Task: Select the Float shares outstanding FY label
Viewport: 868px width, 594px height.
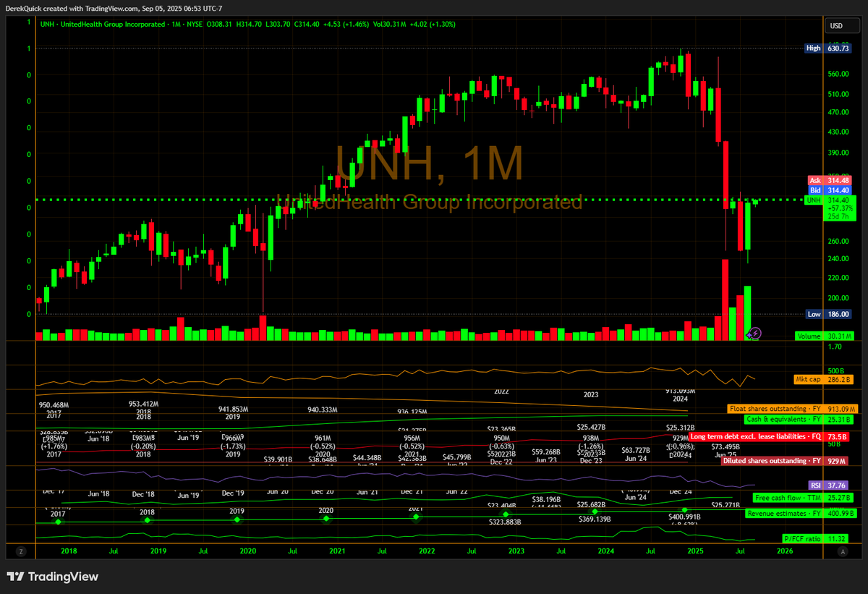Action: [x=791, y=409]
